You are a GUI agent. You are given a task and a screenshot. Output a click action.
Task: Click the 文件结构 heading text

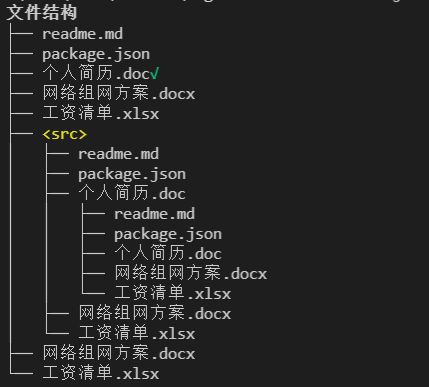click(x=42, y=13)
